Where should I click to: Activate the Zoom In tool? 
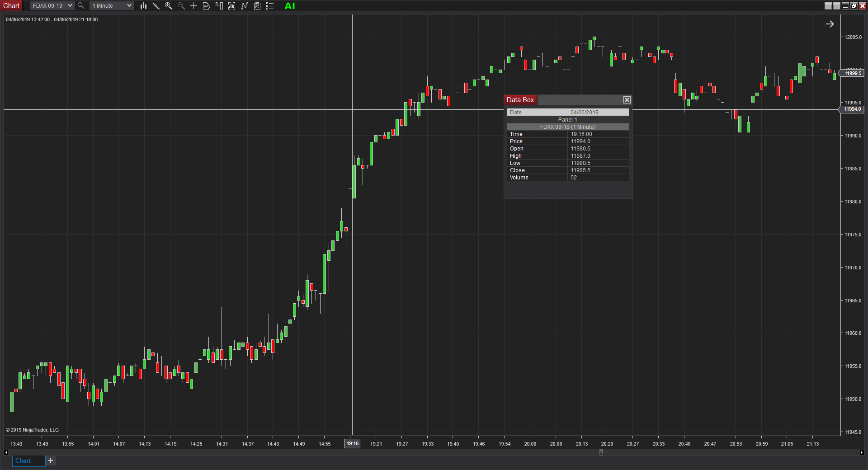(168, 6)
